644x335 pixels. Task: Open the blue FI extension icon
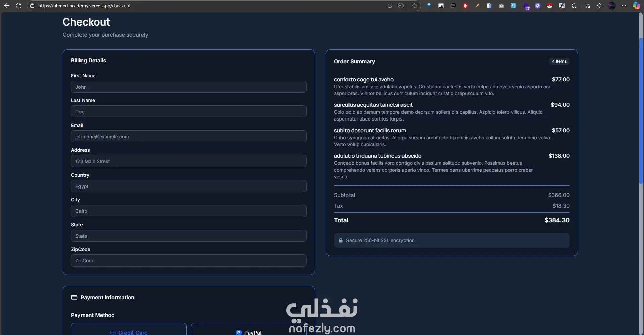[x=514, y=6]
